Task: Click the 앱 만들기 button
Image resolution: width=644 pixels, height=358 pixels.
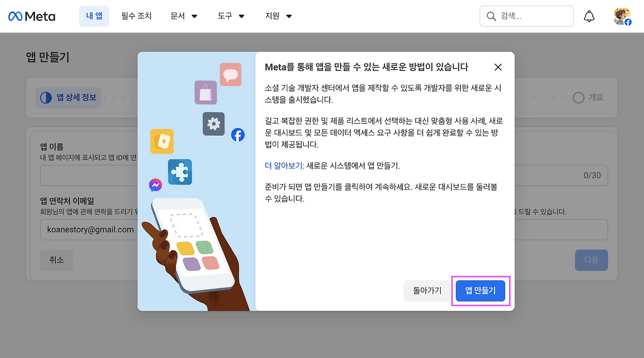Action: pos(480,291)
